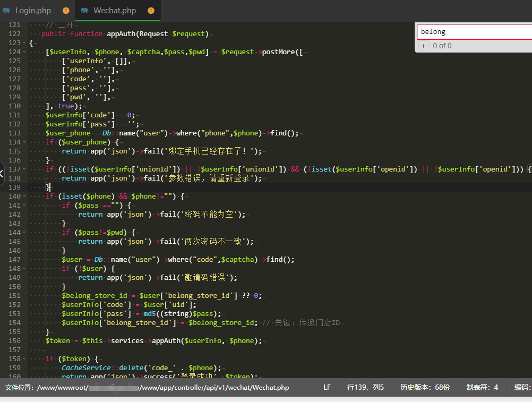Image resolution: width=532 pixels, height=402 pixels.
Task: Collapse the code fold at line 123
Action: (24, 43)
